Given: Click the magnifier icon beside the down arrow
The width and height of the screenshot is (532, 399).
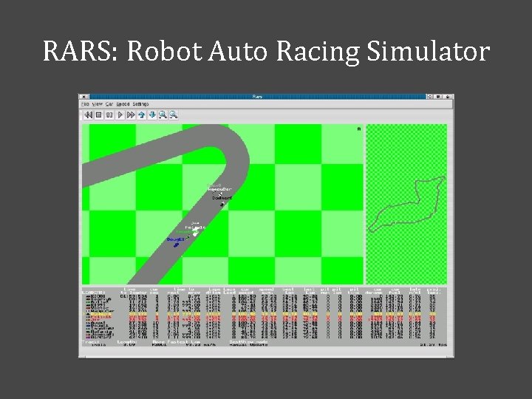Looking at the screenshot, I should (163, 115).
